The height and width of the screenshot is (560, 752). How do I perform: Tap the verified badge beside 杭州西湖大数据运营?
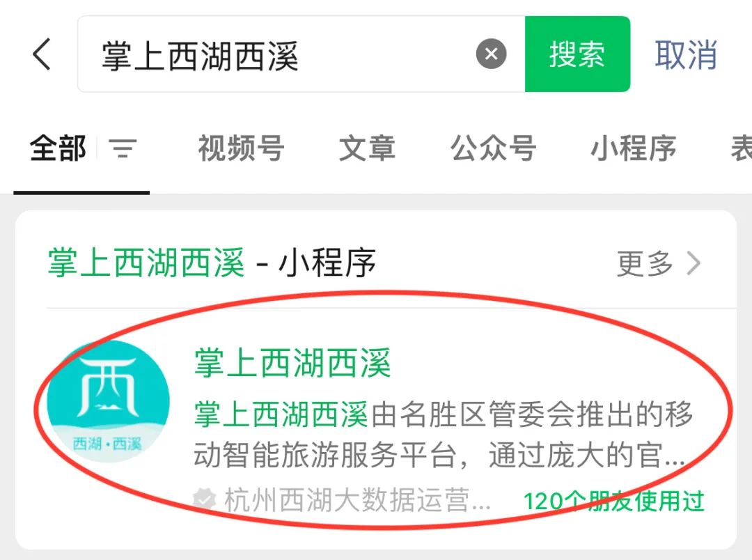click(x=204, y=499)
